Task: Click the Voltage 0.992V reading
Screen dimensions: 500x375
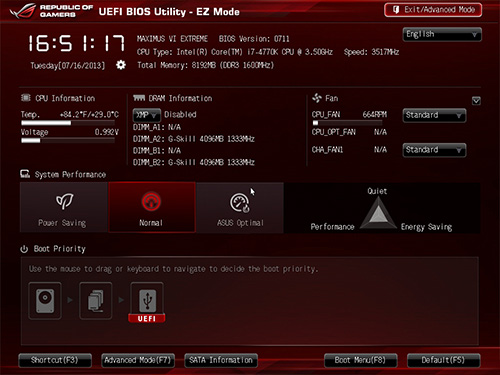Action: click(x=70, y=132)
